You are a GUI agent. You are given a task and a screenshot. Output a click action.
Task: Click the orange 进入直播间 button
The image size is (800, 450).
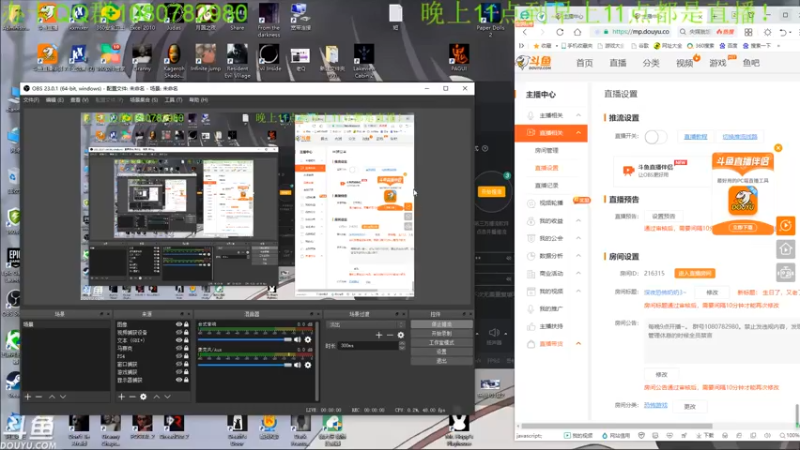[x=694, y=273]
